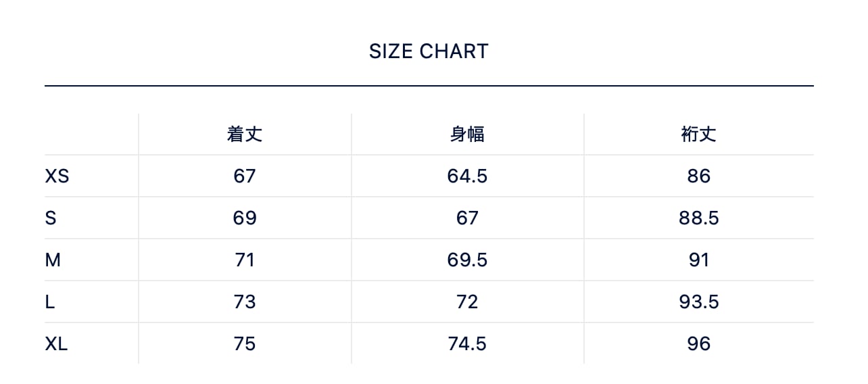
Task: Click the XL size row label
Action: coord(57,344)
